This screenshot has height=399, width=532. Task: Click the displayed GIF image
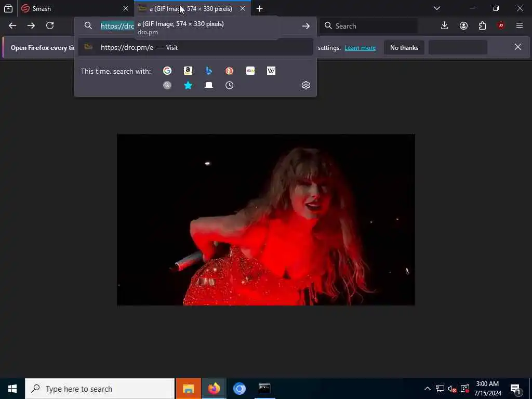click(265, 220)
